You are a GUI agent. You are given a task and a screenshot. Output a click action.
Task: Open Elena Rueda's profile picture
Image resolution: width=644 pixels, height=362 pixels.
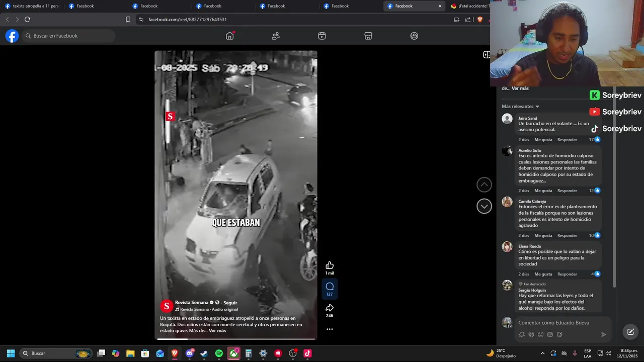pyautogui.click(x=507, y=247)
